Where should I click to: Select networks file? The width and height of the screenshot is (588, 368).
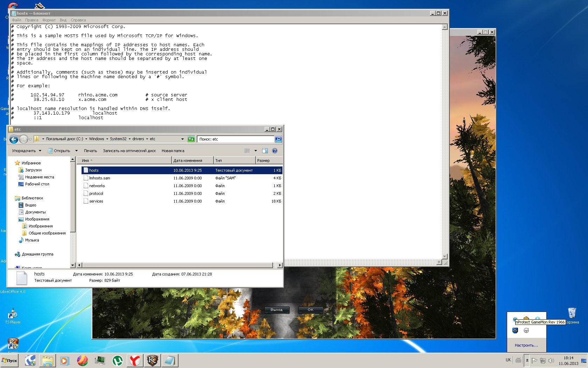point(182,186)
